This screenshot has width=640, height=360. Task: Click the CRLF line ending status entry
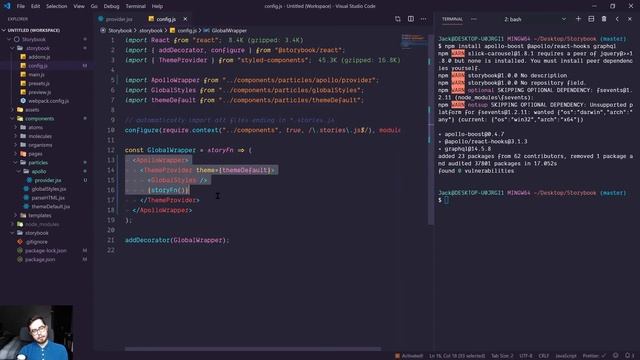click(544, 356)
